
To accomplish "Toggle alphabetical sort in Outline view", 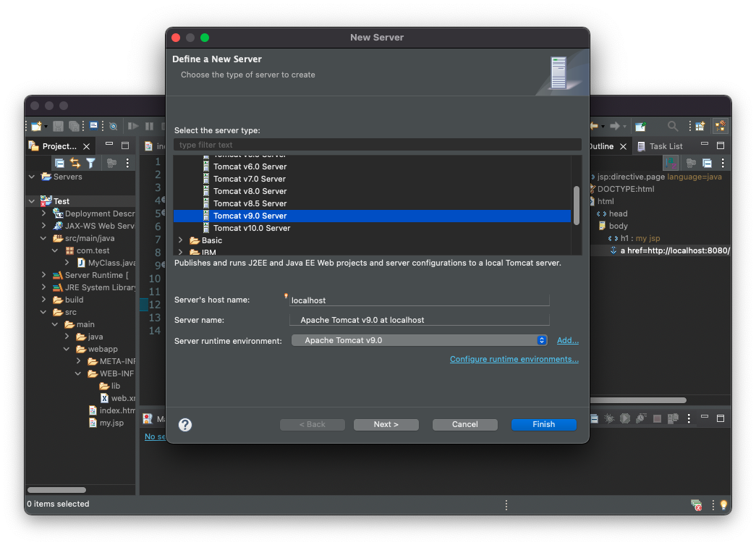I will tap(671, 163).
